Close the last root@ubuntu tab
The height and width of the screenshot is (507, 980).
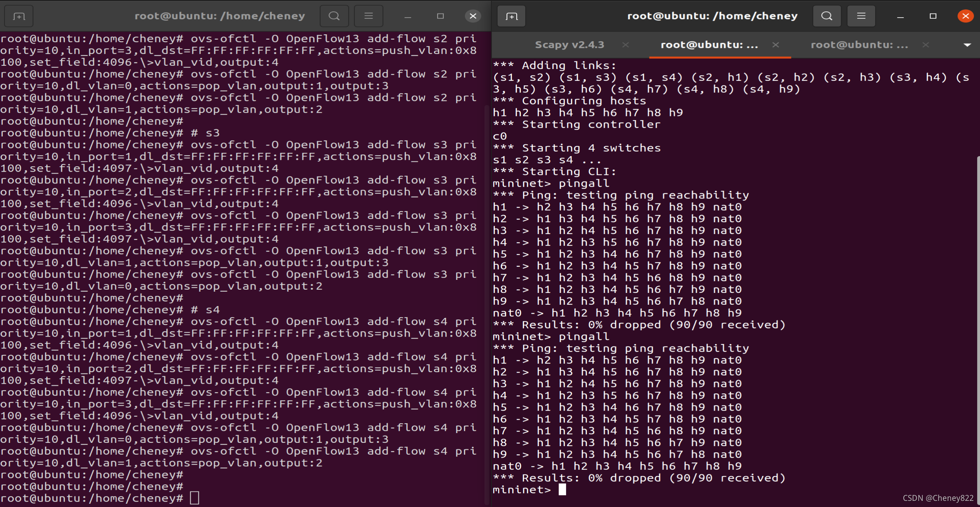[925, 45]
